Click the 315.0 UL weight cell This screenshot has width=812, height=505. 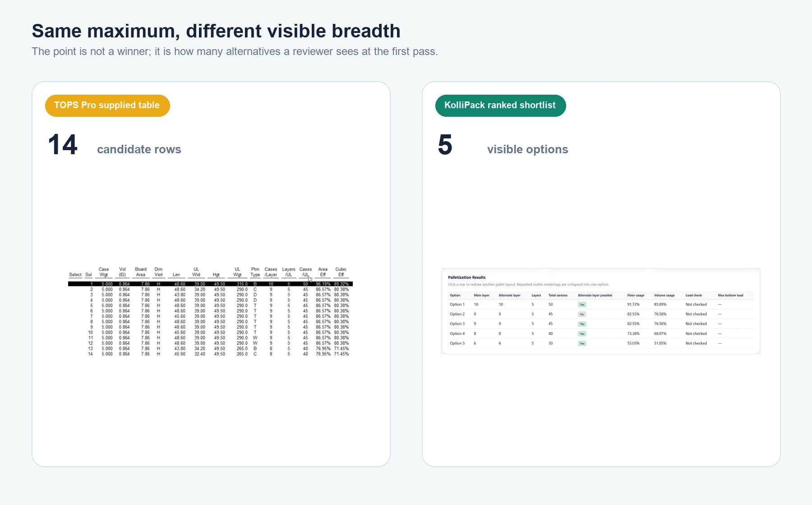[242, 284]
